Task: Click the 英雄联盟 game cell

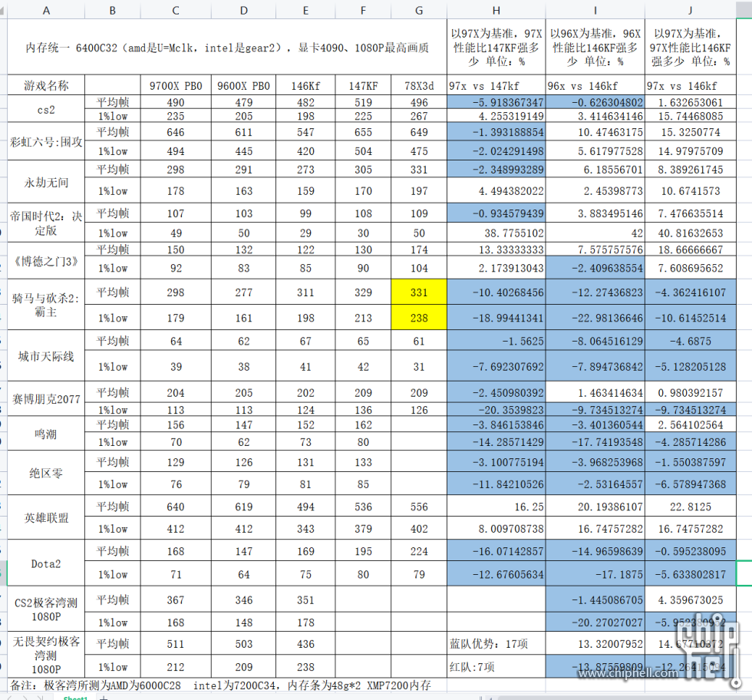Action: pyautogui.click(x=46, y=517)
